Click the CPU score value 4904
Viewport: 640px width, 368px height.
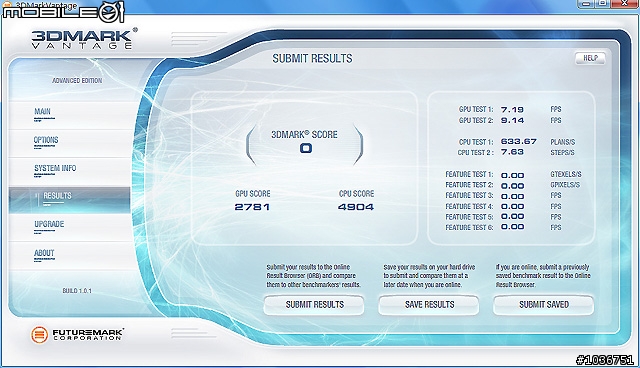(x=356, y=207)
